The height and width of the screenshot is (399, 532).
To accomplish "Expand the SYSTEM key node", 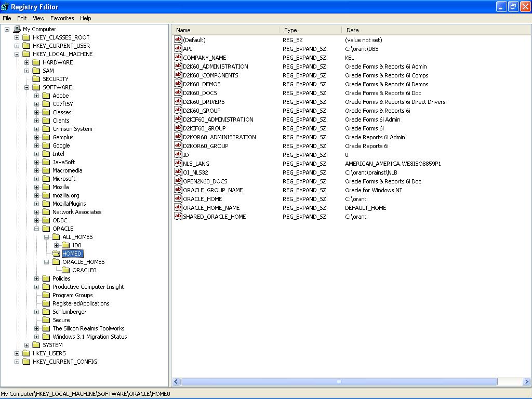I will click(x=27, y=345).
